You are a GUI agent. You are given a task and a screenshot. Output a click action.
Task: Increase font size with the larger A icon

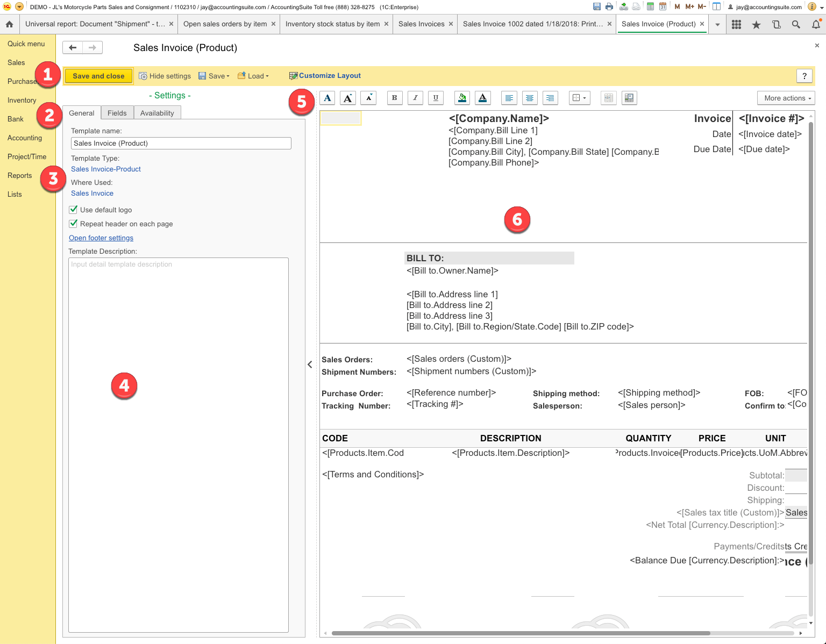pyautogui.click(x=348, y=98)
